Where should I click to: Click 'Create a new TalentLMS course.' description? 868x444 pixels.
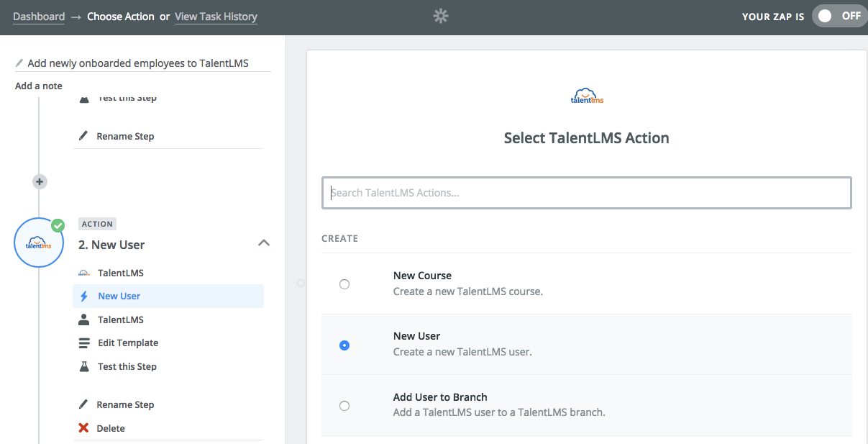pos(468,291)
